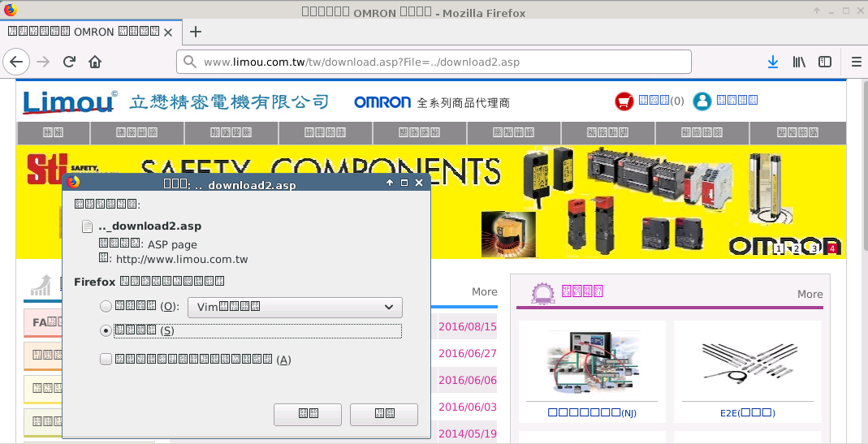Click the NJ controller product thumbnail
868x444 pixels.
[x=592, y=362]
